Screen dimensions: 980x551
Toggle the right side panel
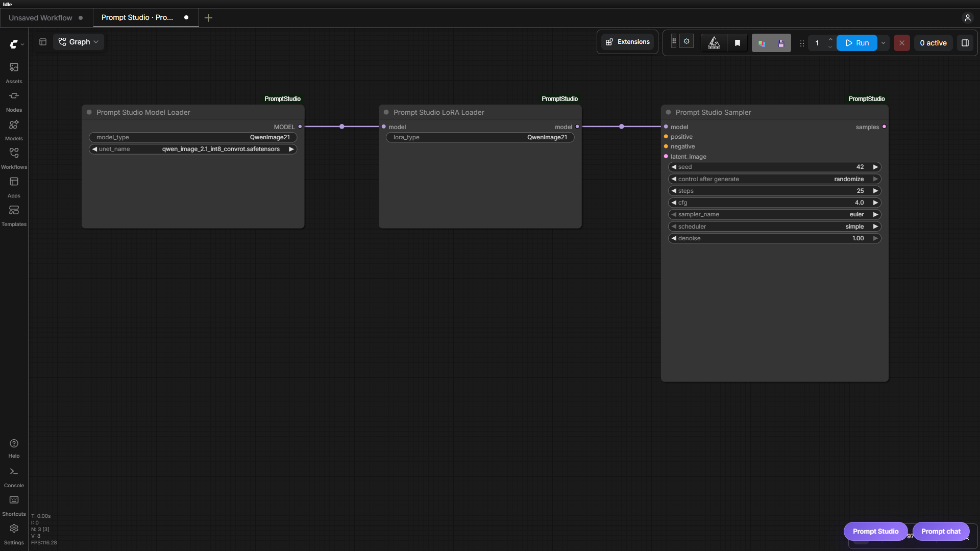click(x=965, y=43)
